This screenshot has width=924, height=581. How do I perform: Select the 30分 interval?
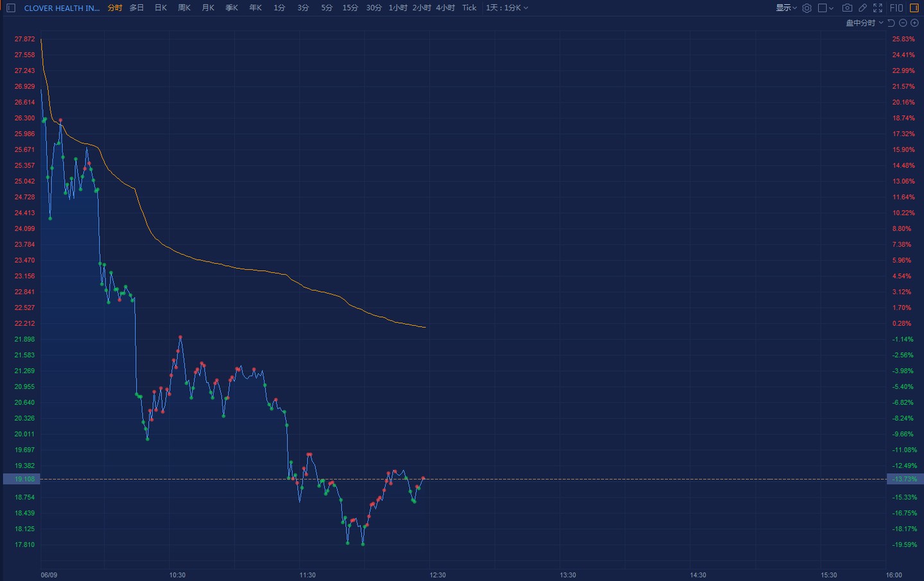[x=374, y=8]
